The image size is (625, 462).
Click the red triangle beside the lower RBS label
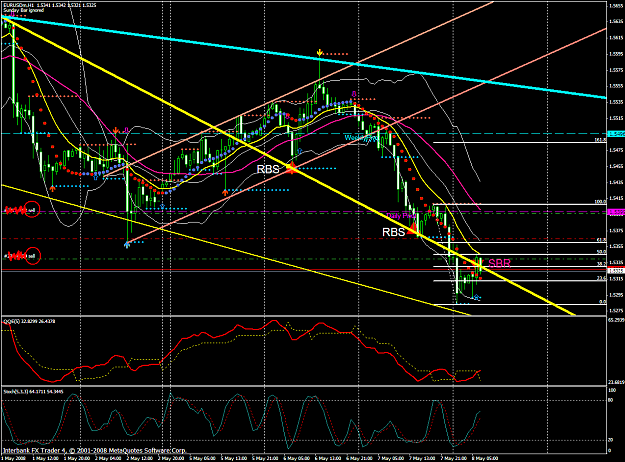[x=412, y=229]
